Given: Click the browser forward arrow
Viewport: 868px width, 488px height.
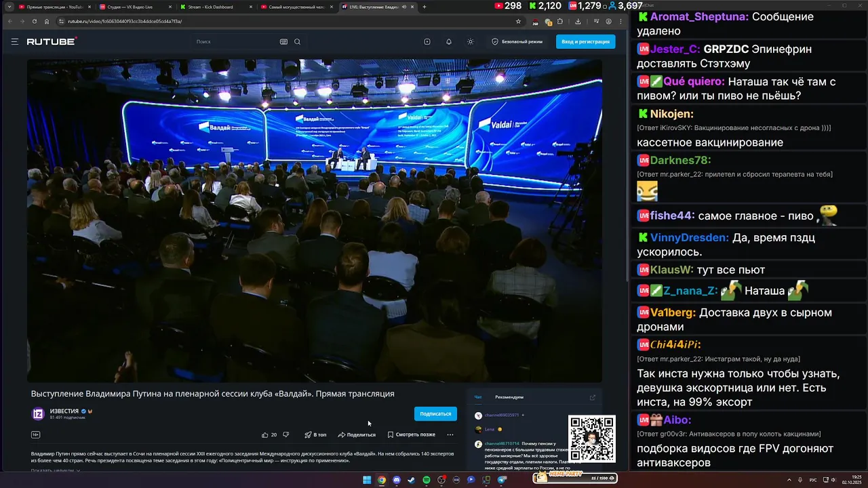Looking at the screenshot, I should point(22,21).
